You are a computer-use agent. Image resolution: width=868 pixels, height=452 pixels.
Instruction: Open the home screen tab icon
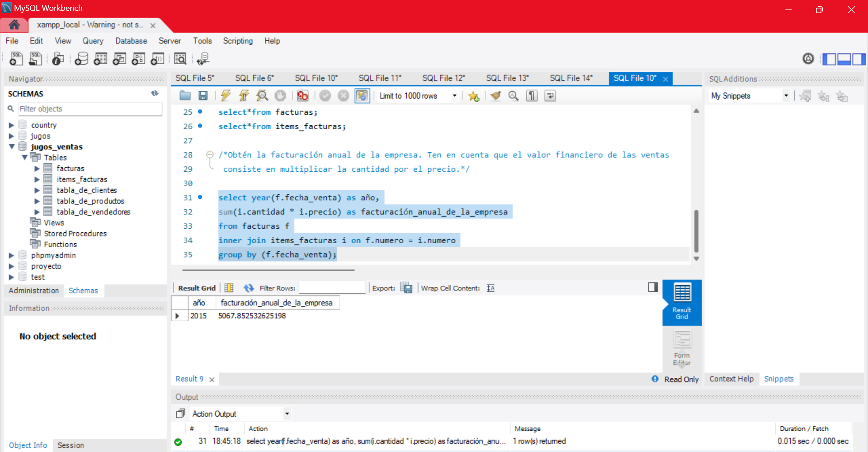tap(14, 25)
